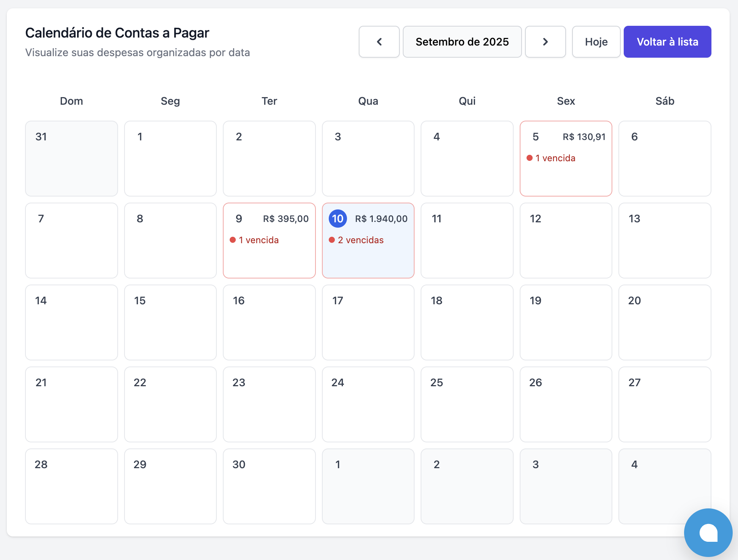738x560 pixels.
Task: Open the Setembro de 2025 month selector
Action: [462, 42]
